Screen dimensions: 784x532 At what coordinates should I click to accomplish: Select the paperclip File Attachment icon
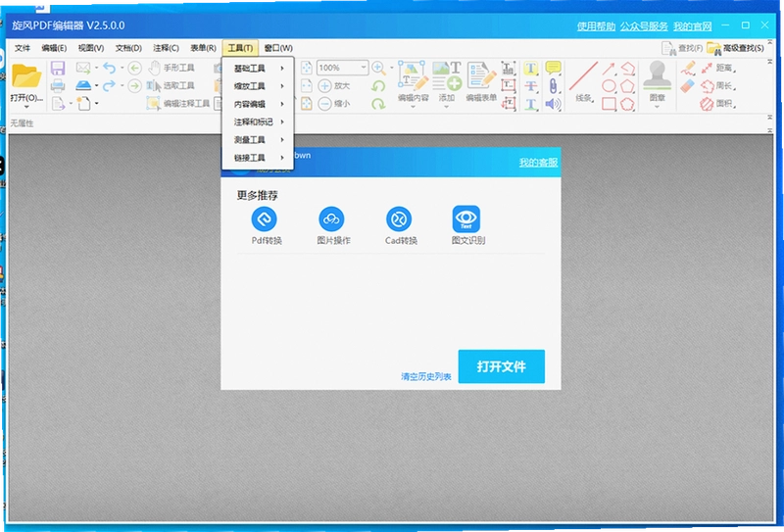(553, 86)
